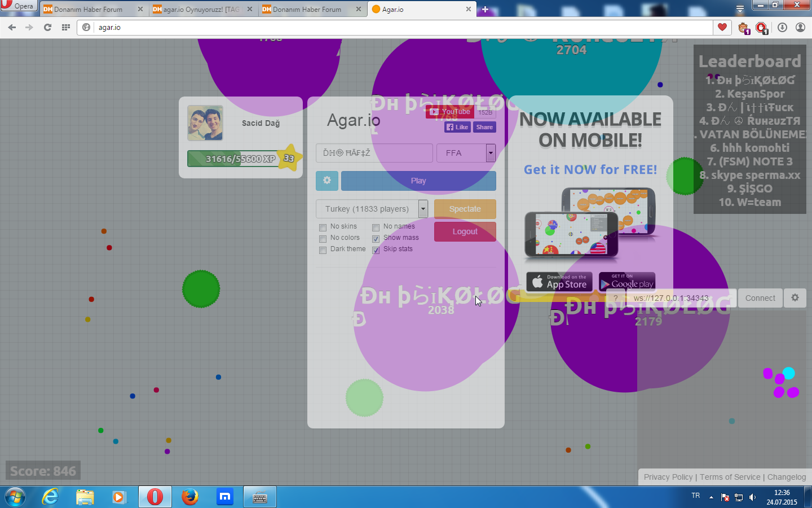Open the FFA game mode dropdown
The height and width of the screenshot is (508, 812).
(x=466, y=153)
